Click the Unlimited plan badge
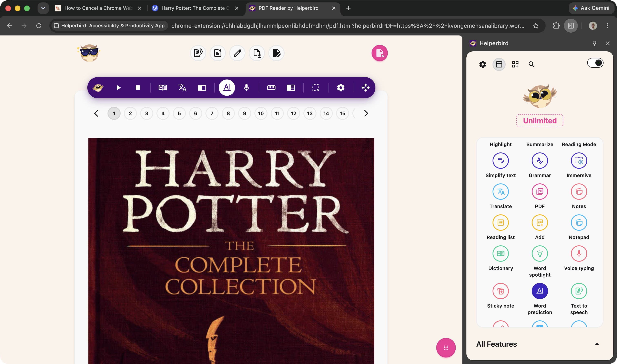The image size is (617, 364). [x=540, y=121]
